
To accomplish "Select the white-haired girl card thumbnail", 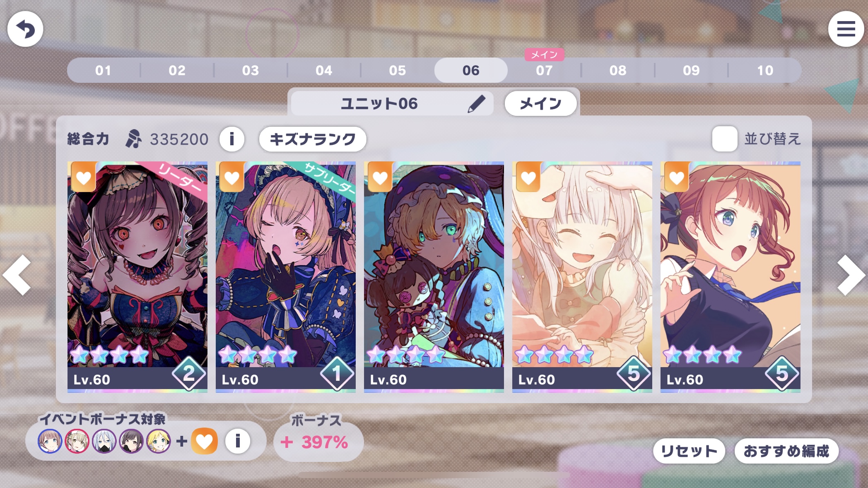I will pos(582,276).
